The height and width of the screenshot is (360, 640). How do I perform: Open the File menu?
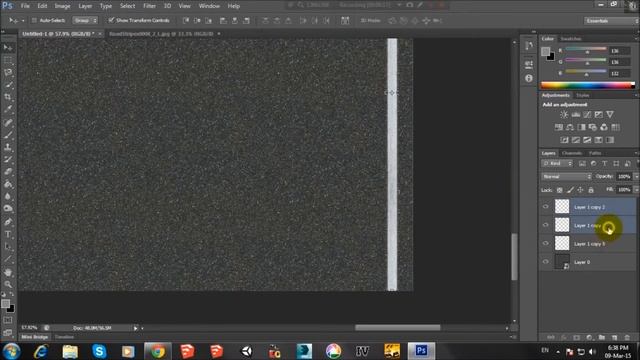tap(25, 6)
